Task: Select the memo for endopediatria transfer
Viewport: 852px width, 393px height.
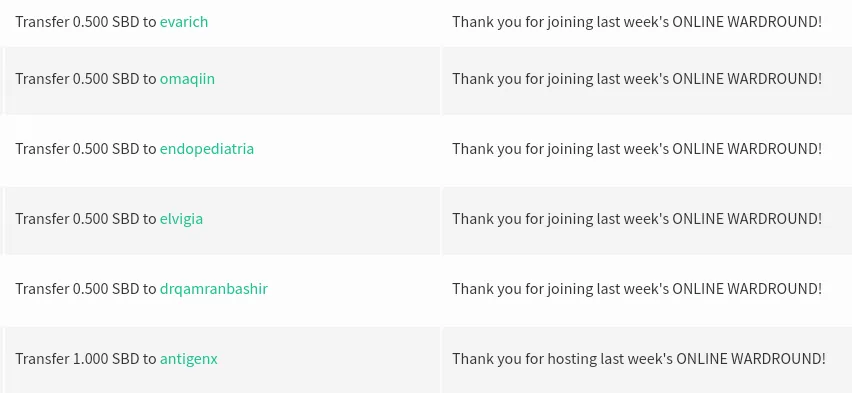Action: pos(637,149)
